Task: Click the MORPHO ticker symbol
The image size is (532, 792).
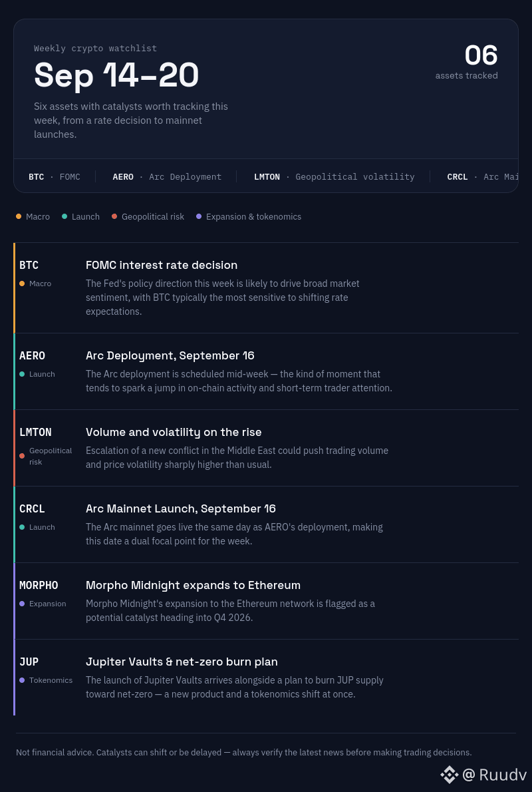Action: (39, 586)
